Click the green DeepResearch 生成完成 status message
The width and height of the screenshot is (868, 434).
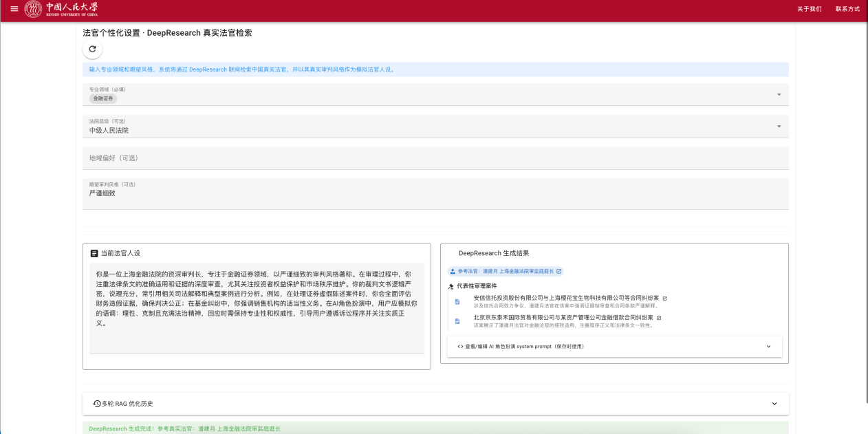pos(435,428)
